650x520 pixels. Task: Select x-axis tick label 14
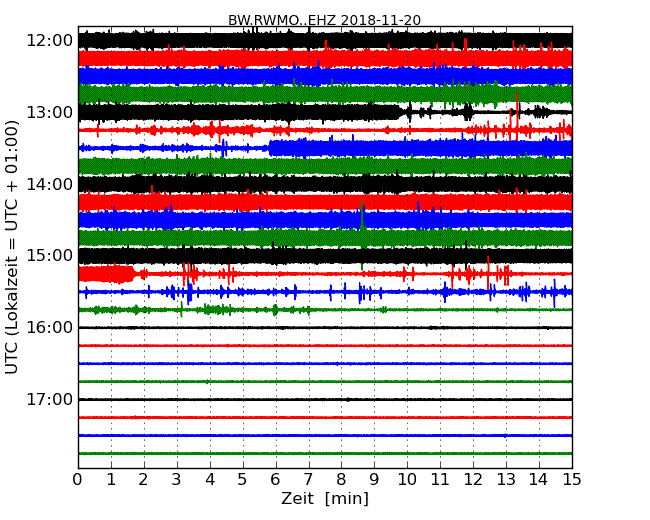tap(539, 480)
